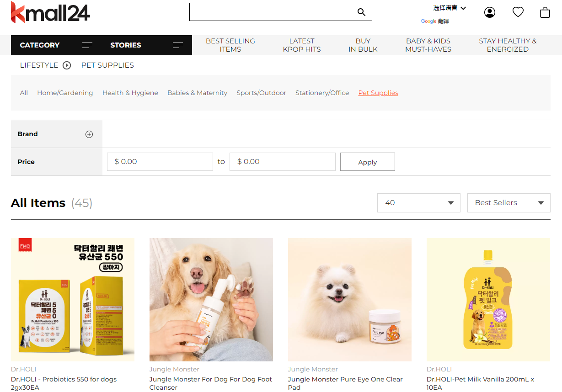This screenshot has width=562, height=392.
Task: Open the shopping bag cart icon
Action: (545, 12)
